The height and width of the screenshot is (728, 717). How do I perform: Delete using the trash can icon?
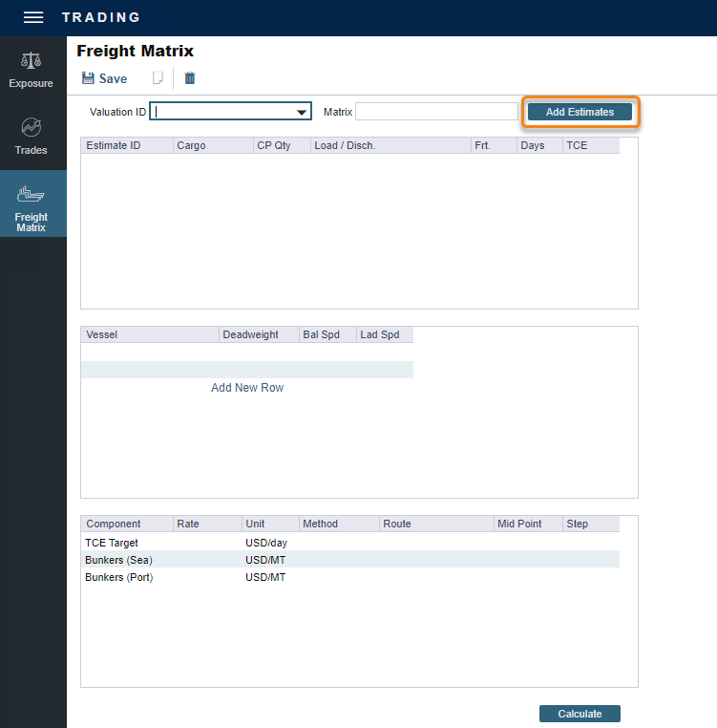pyautogui.click(x=189, y=78)
